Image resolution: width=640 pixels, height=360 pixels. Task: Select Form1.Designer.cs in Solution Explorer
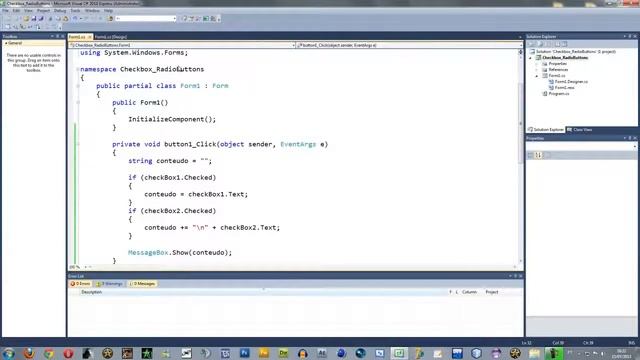571,82
